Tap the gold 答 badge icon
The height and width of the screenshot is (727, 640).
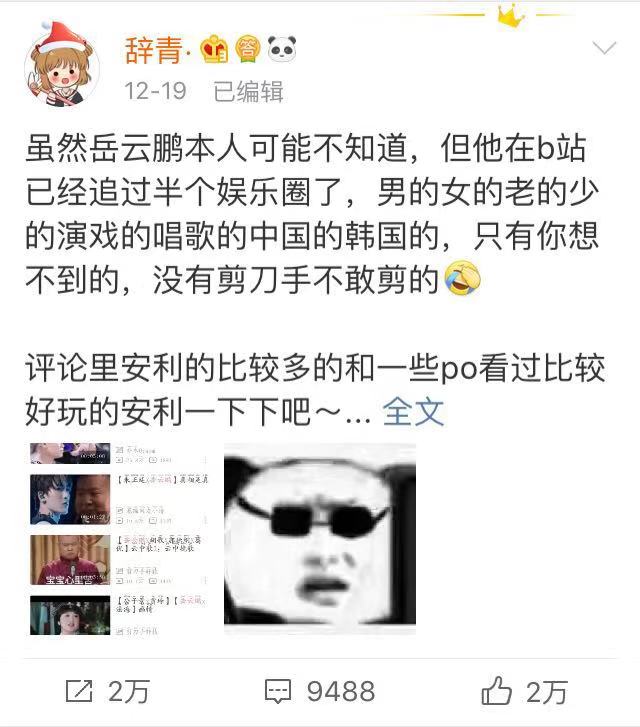247,49
